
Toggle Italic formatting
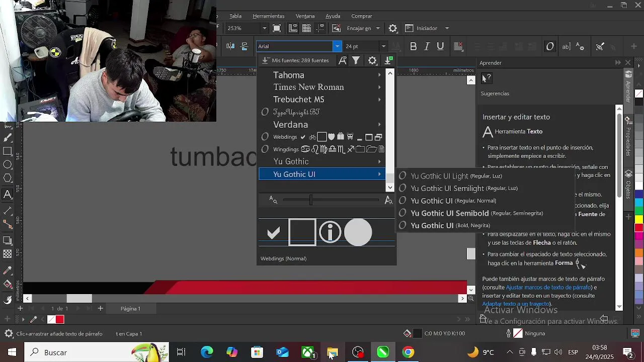427,46
